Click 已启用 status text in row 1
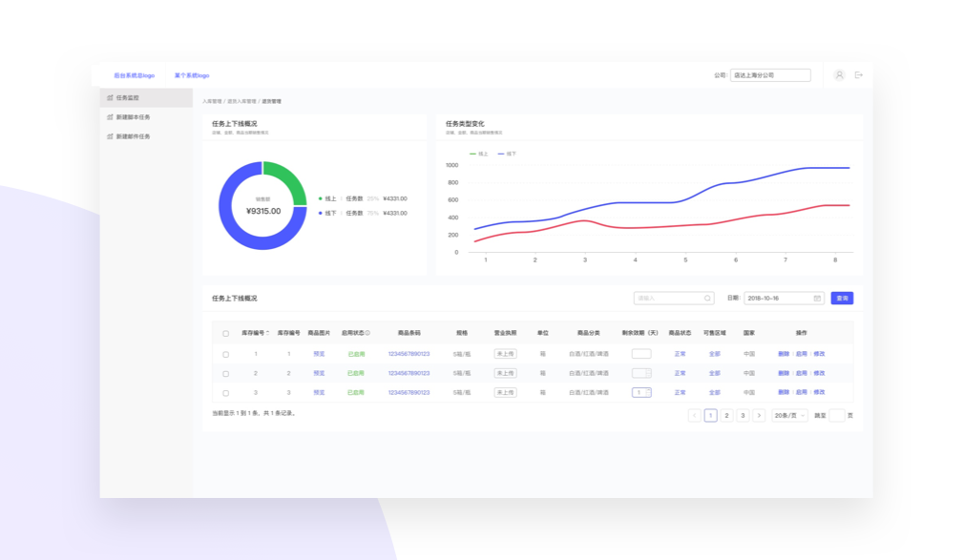The image size is (964, 560). (x=356, y=354)
